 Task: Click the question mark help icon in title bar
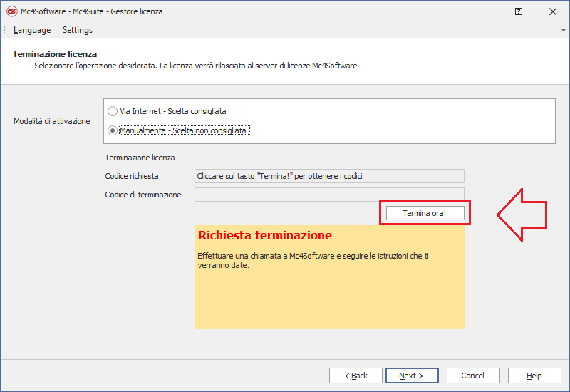click(519, 11)
